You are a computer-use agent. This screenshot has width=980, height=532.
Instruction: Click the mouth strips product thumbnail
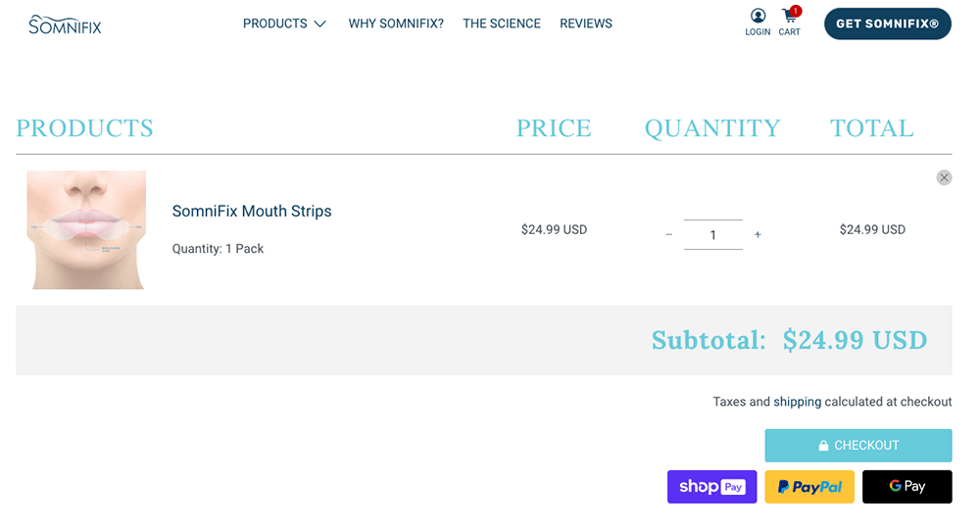(x=86, y=229)
